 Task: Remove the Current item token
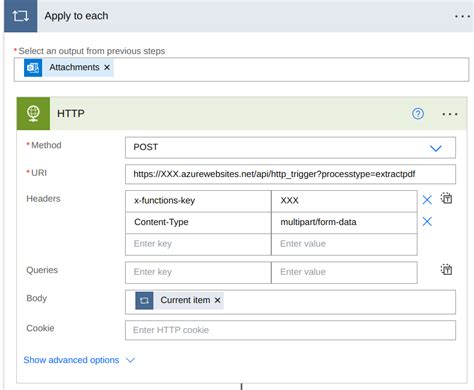pos(217,300)
